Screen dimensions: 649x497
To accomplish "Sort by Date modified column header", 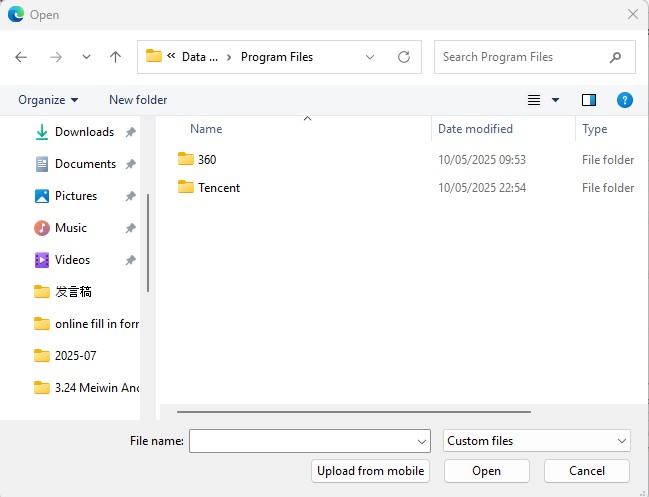I will click(x=475, y=129).
